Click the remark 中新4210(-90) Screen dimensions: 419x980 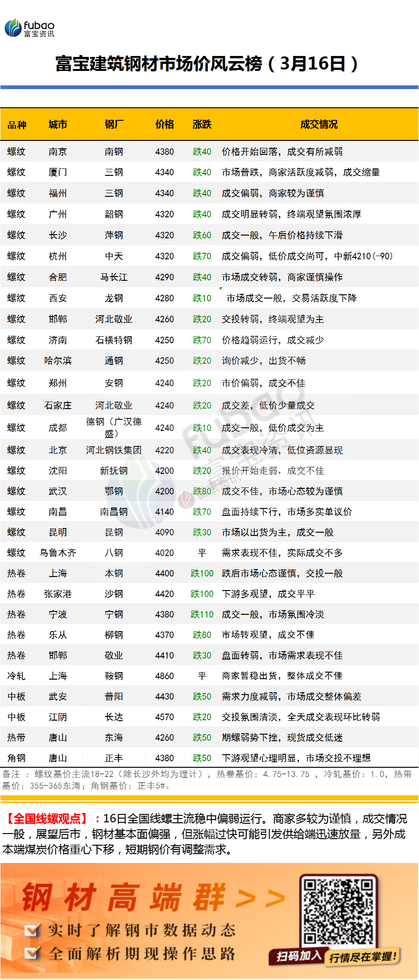pos(363,256)
